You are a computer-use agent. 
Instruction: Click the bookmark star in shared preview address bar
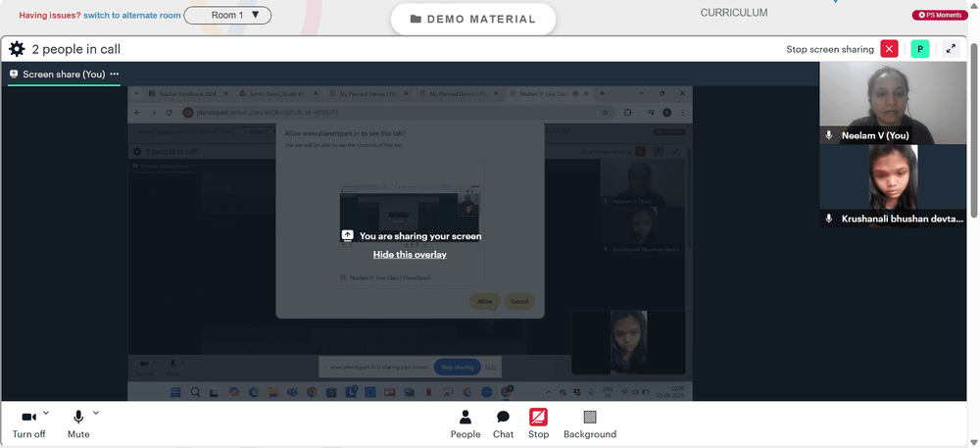(x=605, y=113)
